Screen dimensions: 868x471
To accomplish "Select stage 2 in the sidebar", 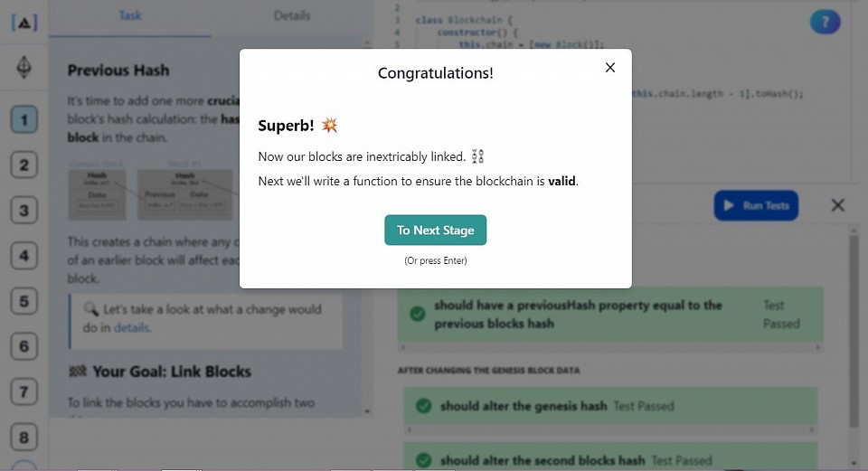I will click(x=24, y=165).
